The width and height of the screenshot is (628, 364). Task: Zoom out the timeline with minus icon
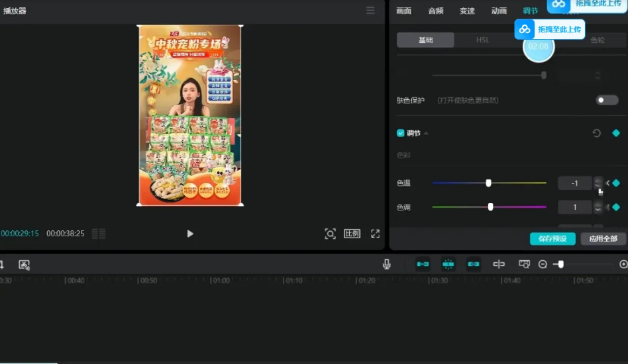543,264
